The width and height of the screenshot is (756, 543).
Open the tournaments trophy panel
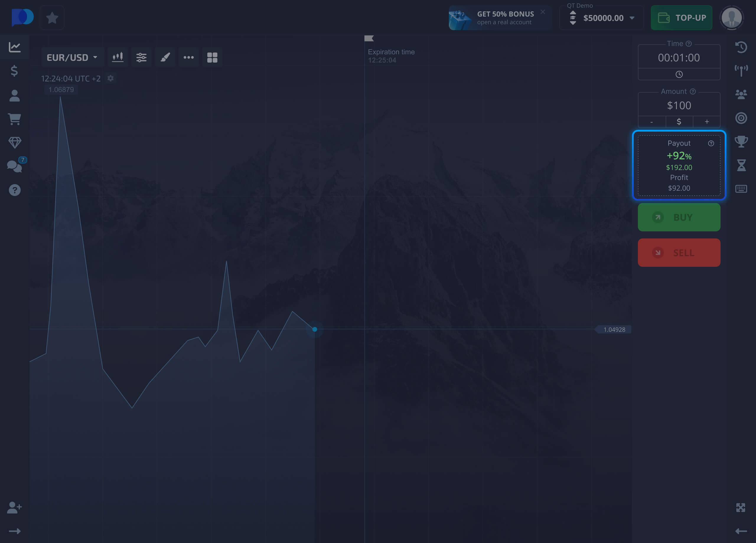(741, 141)
